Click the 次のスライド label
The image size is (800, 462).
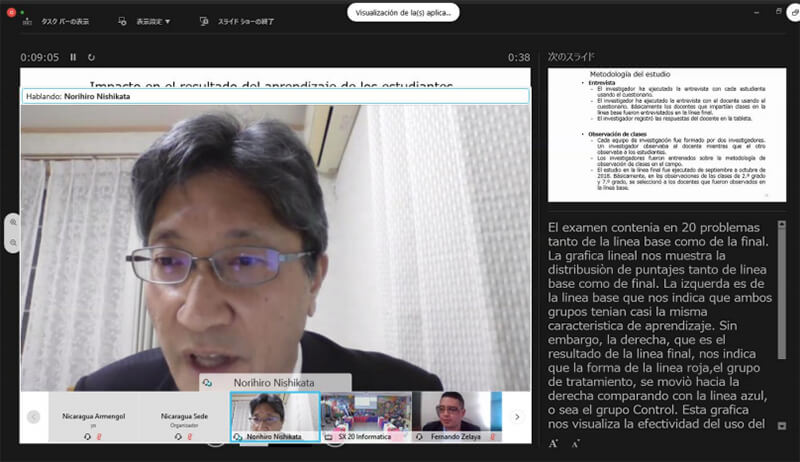pyautogui.click(x=571, y=57)
